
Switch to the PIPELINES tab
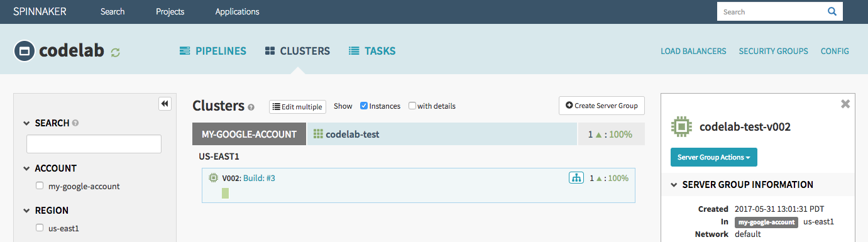click(x=212, y=51)
